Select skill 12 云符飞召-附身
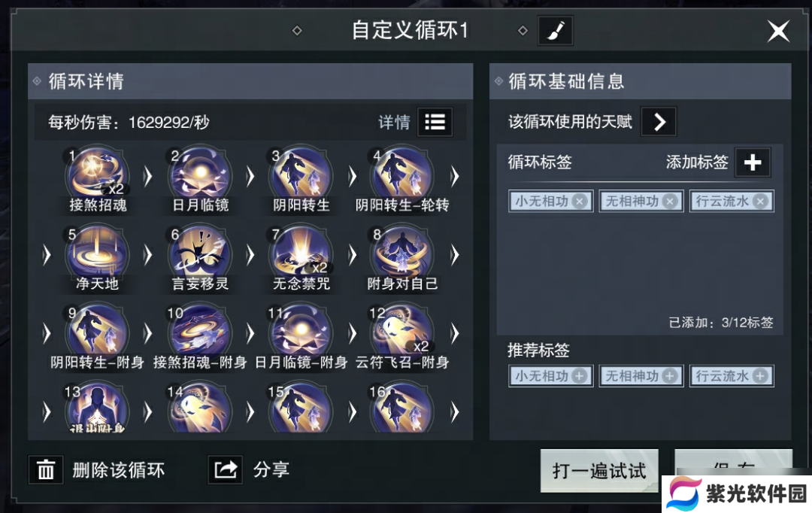This screenshot has width=812, height=513. click(402, 332)
